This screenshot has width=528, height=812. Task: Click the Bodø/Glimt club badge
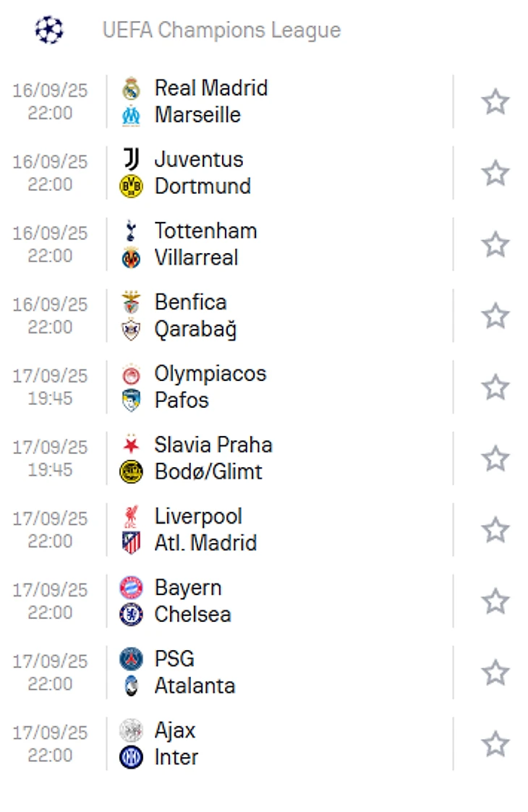[x=131, y=471]
